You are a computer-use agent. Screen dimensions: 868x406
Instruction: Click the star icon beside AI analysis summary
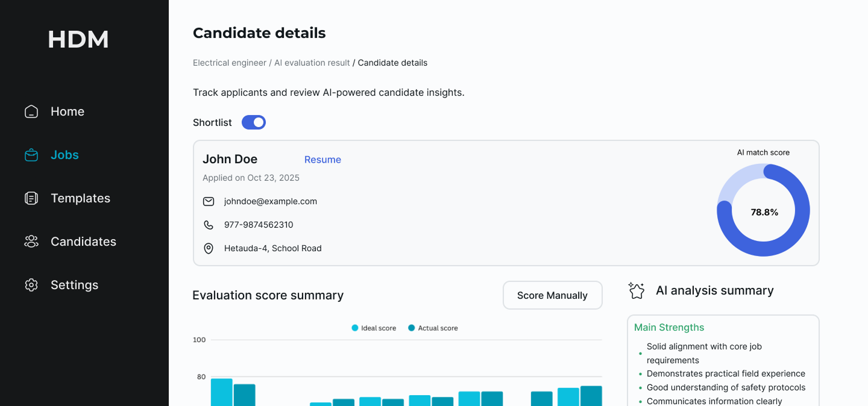[x=636, y=290]
